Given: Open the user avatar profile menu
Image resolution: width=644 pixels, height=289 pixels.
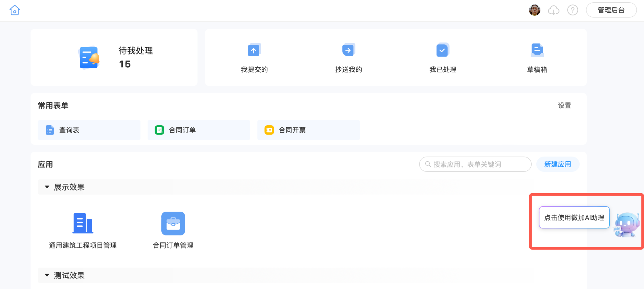Looking at the screenshot, I should (x=534, y=10).
